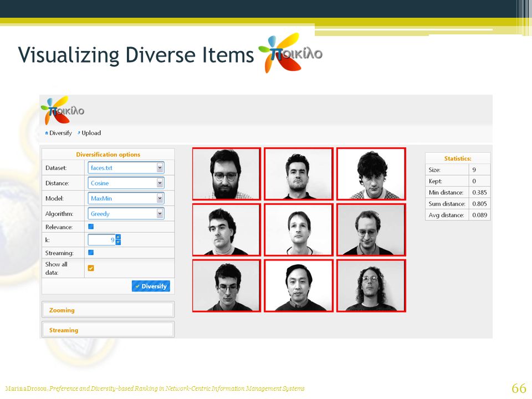The width and height of the screenshot is (532, 399).
Task: Open the Dataset dropdown showing faces.txt
Action: (x=126, y=167)
